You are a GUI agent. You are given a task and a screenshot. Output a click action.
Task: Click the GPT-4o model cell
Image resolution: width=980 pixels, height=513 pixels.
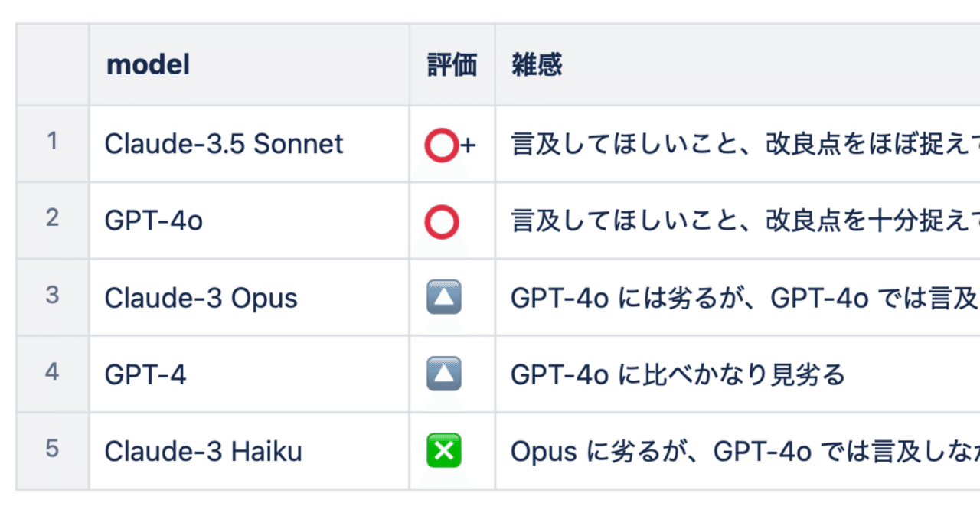tap(249, 221)
